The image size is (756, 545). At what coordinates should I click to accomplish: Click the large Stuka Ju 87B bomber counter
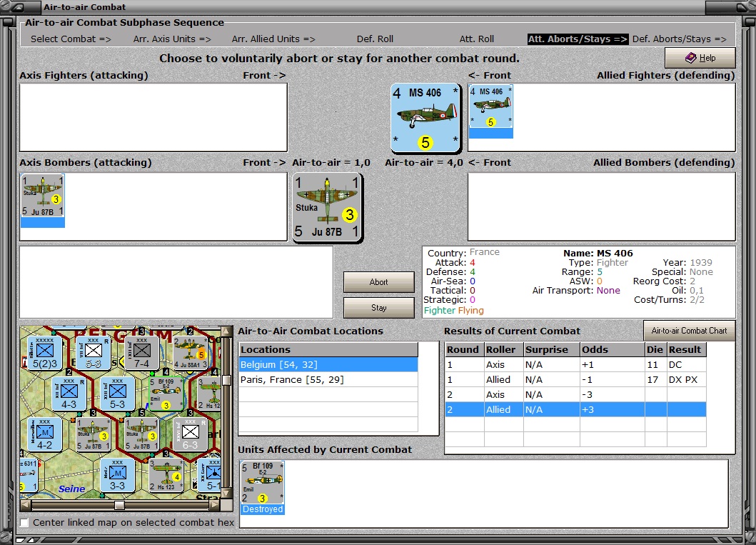click(x=328, y=207)
